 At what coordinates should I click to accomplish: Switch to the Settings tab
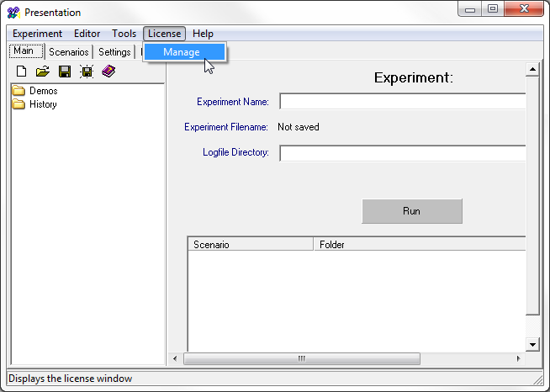pyautogui.click(x=114, y=52)
